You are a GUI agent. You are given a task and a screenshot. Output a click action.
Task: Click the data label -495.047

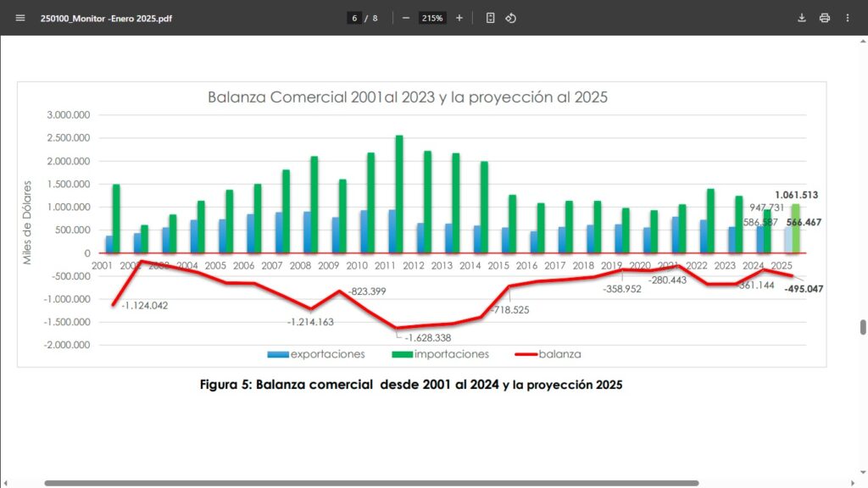coord(804,289)
